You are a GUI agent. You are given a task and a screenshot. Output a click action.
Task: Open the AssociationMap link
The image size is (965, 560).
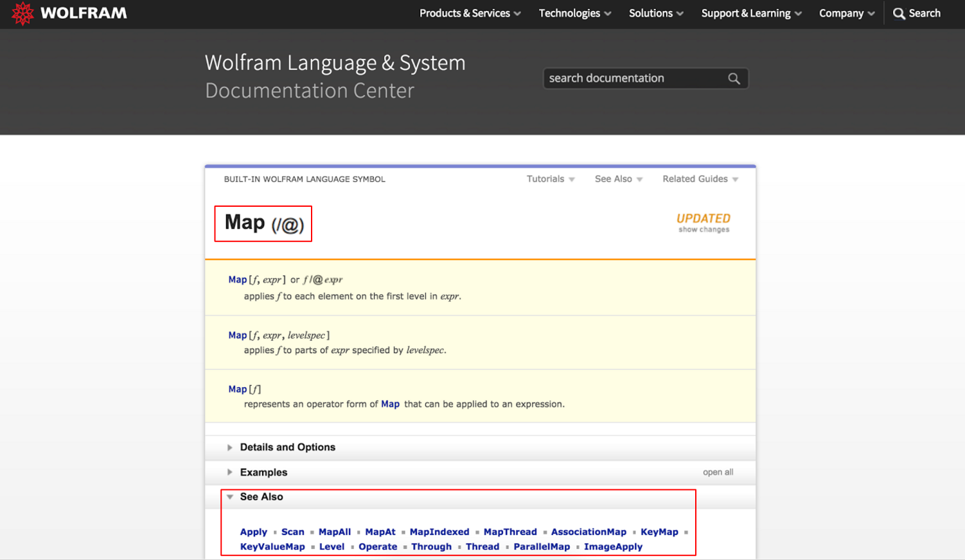(589, 532)
